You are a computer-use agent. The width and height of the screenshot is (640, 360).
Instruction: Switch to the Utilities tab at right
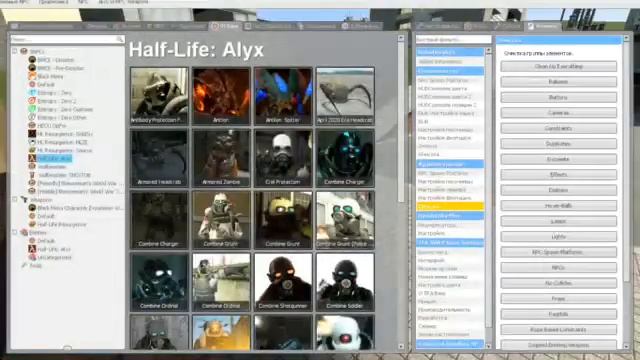point(543,26)
